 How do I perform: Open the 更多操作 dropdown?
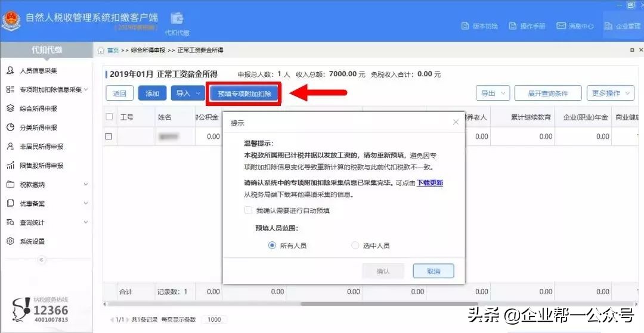click(x=611, y=93)
